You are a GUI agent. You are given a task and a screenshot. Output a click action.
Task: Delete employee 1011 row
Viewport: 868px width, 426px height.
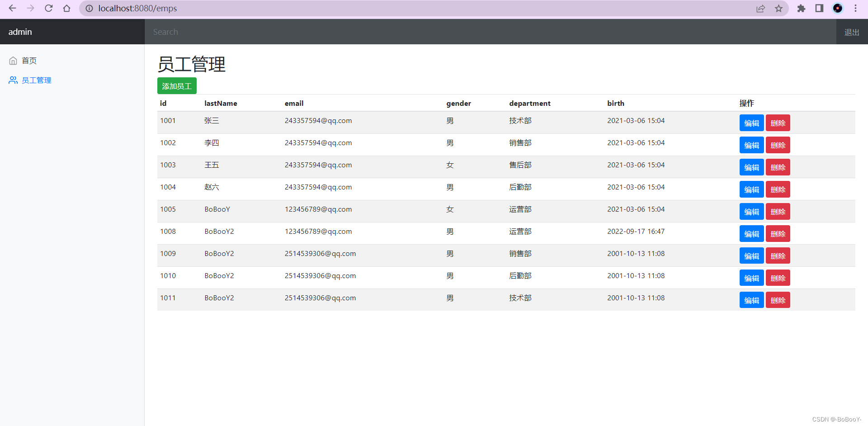778,300
